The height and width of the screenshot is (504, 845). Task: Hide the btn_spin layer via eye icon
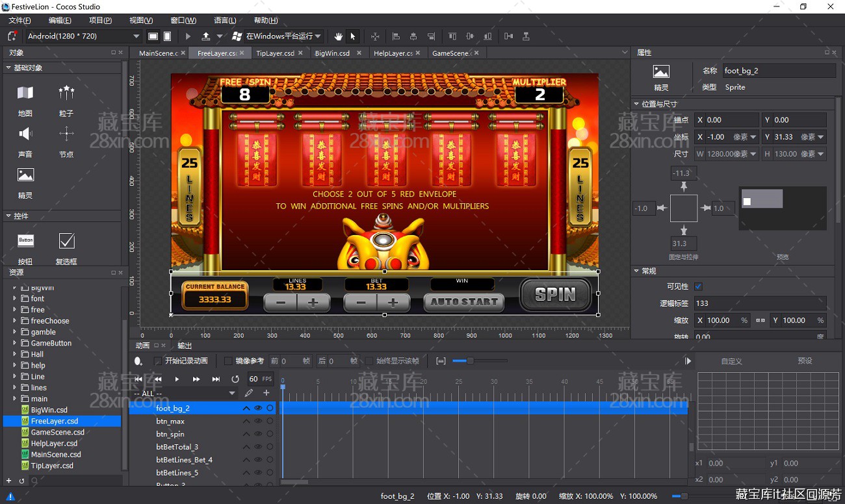pyautogui.click(x=258, y=435)
